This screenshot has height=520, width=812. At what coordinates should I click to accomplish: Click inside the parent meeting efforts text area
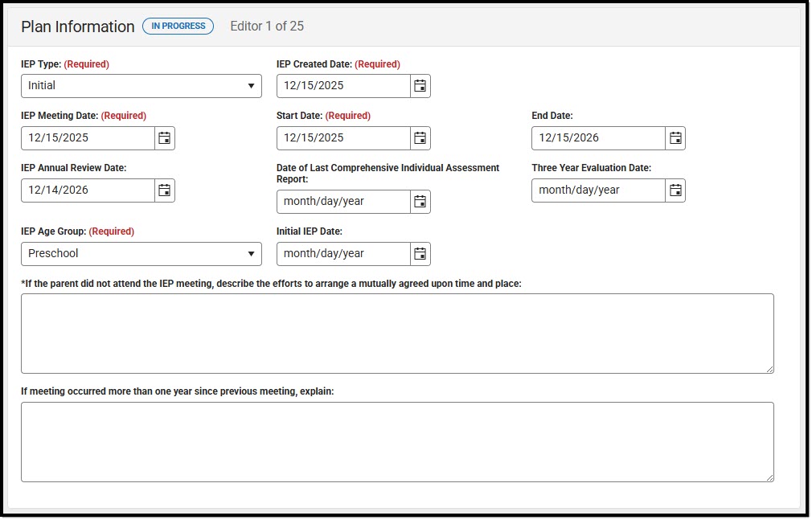[x=397, y=332]
